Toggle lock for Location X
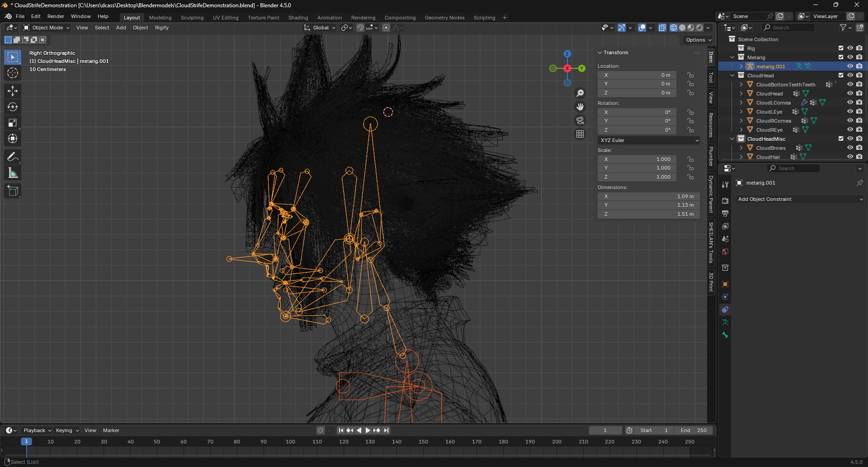Image resolution: width=868 pixels, height=467 pixels. pyautogui.click(x=690, y=75)
